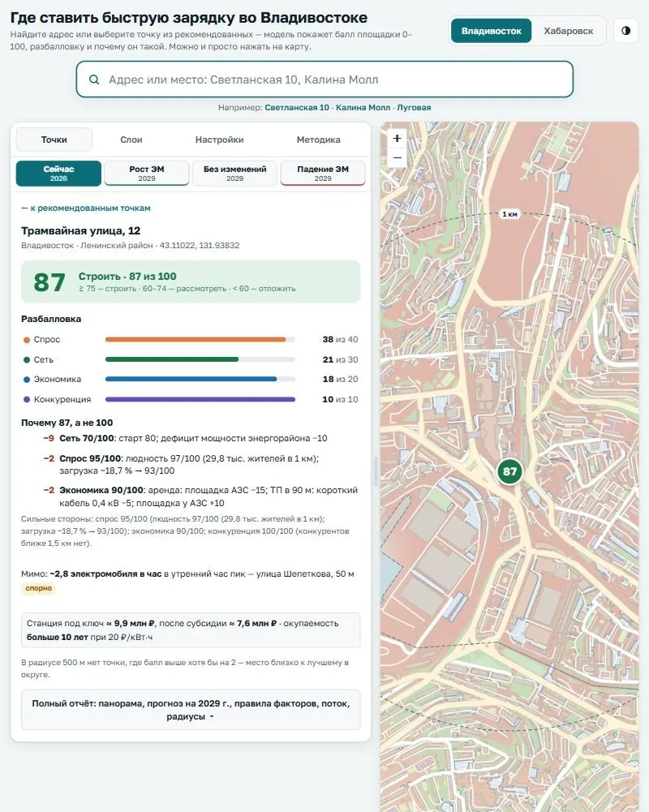Click the orange Спрос legend dot

pos(27,340)
